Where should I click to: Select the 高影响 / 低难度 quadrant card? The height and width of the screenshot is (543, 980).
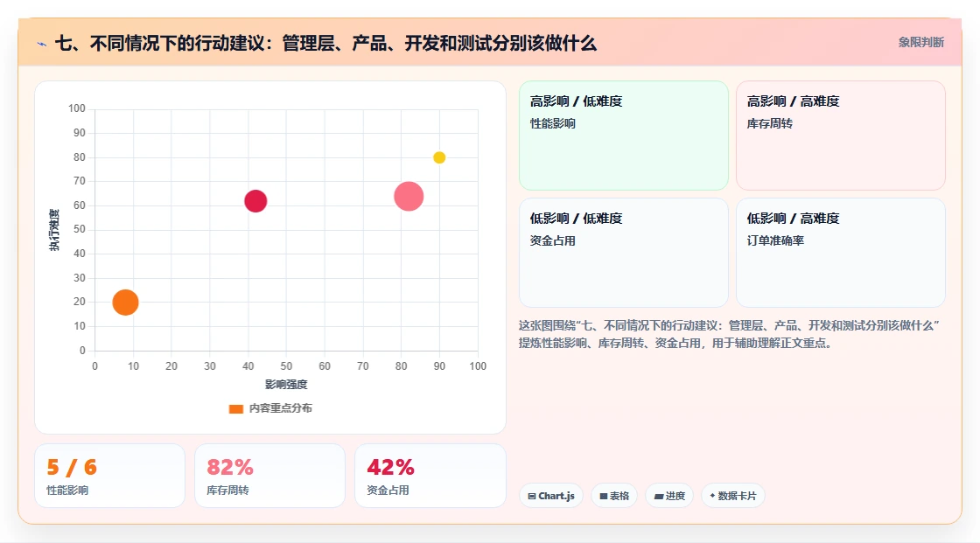pos(624,135)
